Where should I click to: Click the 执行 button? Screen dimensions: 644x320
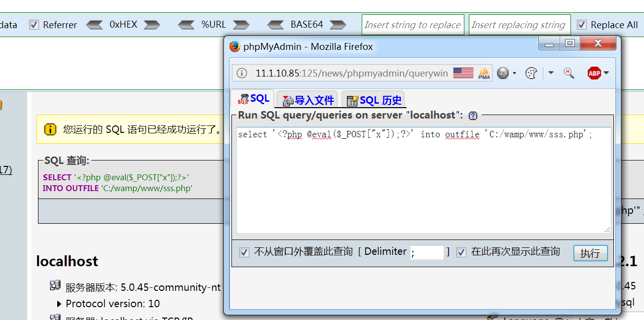click(590, 253)
